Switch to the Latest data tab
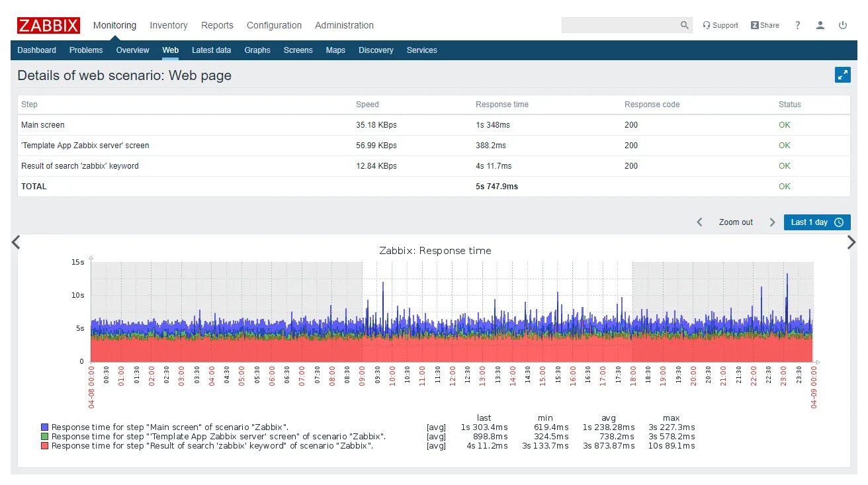Viewport: 868px width, 485px height. point(211,50)
